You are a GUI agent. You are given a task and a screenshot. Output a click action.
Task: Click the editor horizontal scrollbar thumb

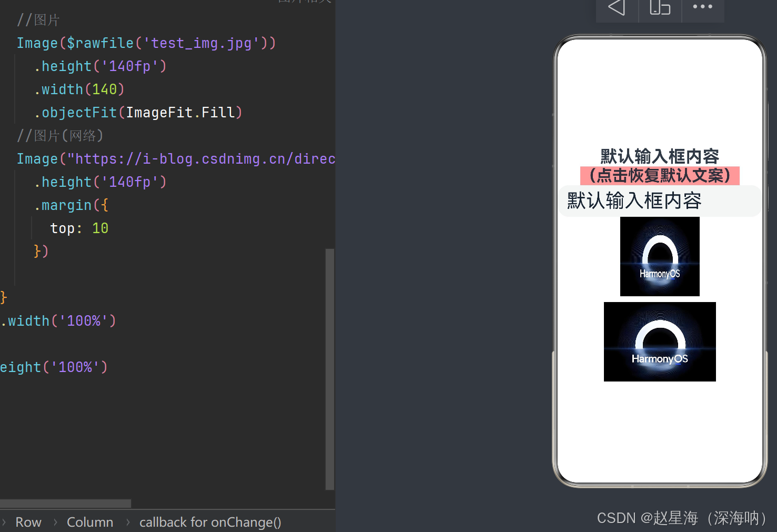click(65, 504)
